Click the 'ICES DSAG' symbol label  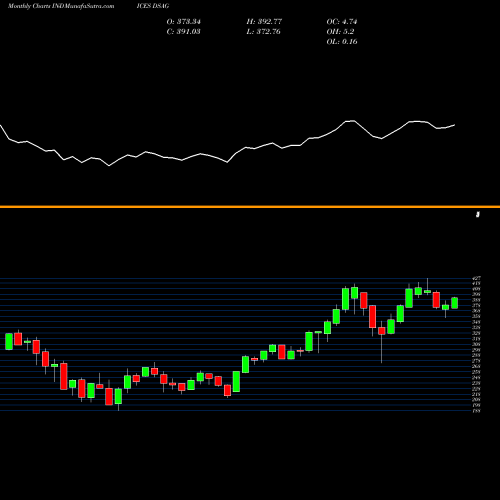(153, 6)
